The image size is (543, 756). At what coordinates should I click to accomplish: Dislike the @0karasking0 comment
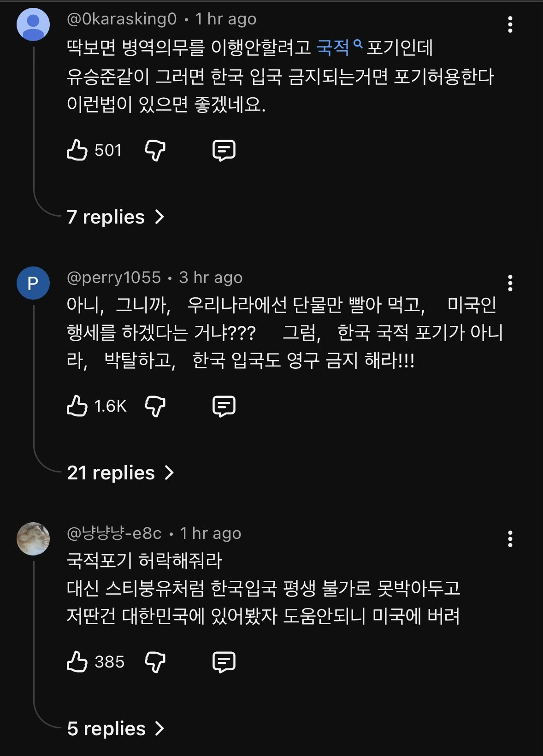click(155, 150)
